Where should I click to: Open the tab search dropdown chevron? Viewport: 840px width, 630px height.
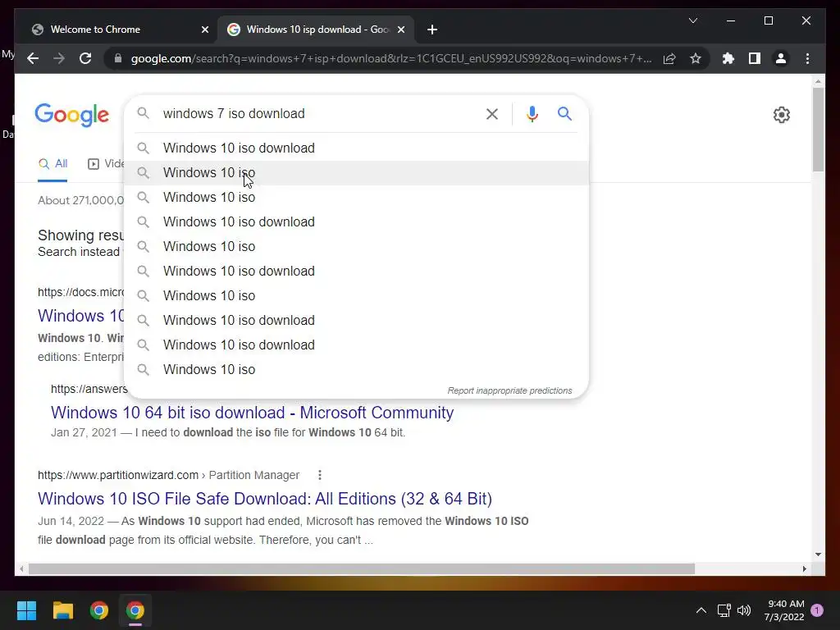[x=692, y=21]
